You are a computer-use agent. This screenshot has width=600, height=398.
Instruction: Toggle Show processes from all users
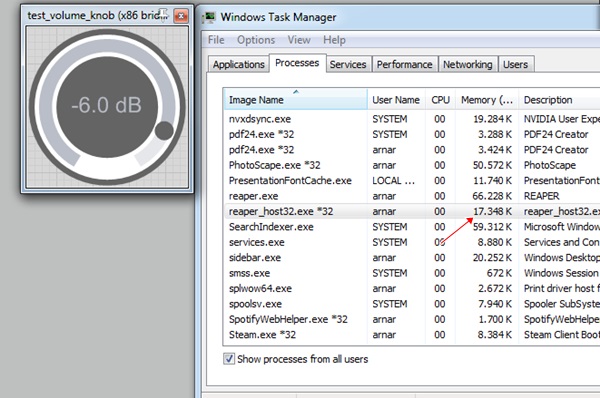(x=229, y=359)
